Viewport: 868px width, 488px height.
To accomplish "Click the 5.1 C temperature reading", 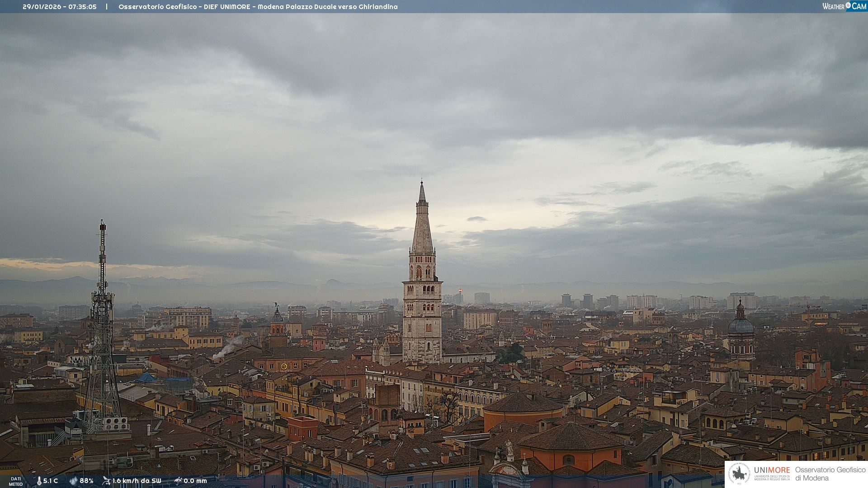I will tap(51, 481).
